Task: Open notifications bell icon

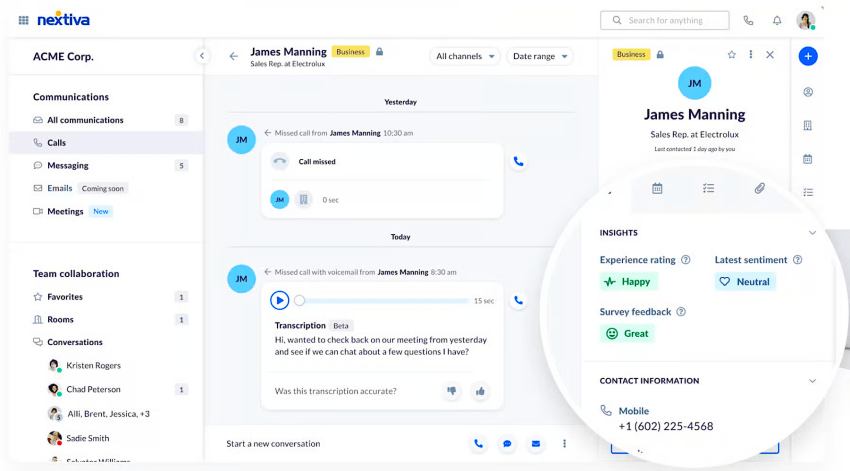Action: (777, 21)
